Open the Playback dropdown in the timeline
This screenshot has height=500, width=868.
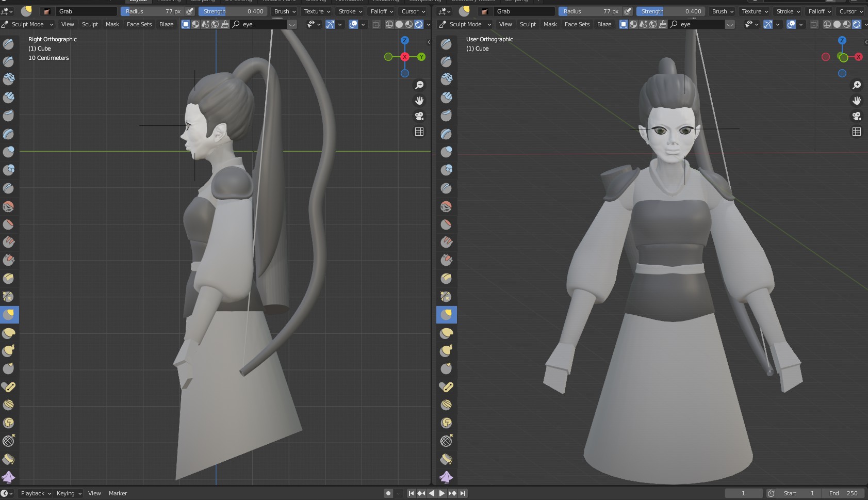click(36, 493)
